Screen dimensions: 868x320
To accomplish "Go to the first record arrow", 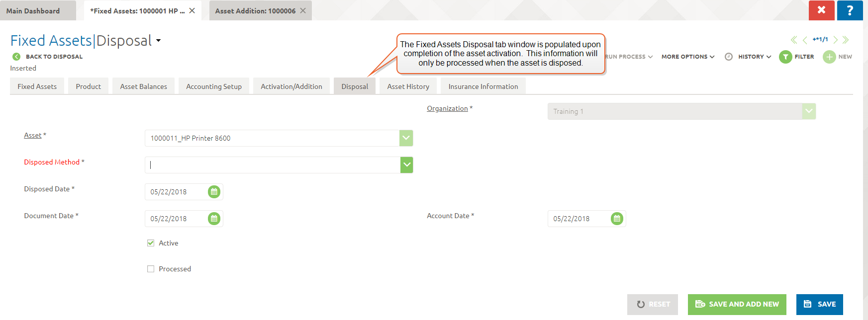I will [794, 40].
